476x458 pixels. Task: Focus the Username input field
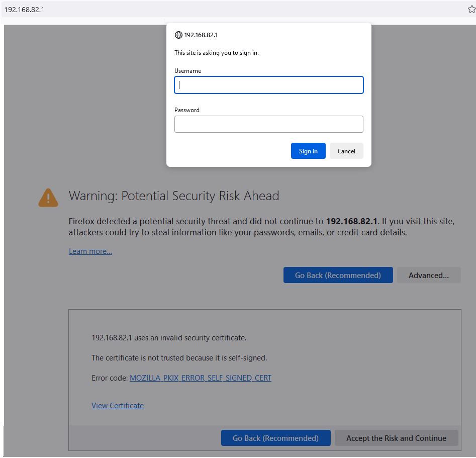coord(268,84)
